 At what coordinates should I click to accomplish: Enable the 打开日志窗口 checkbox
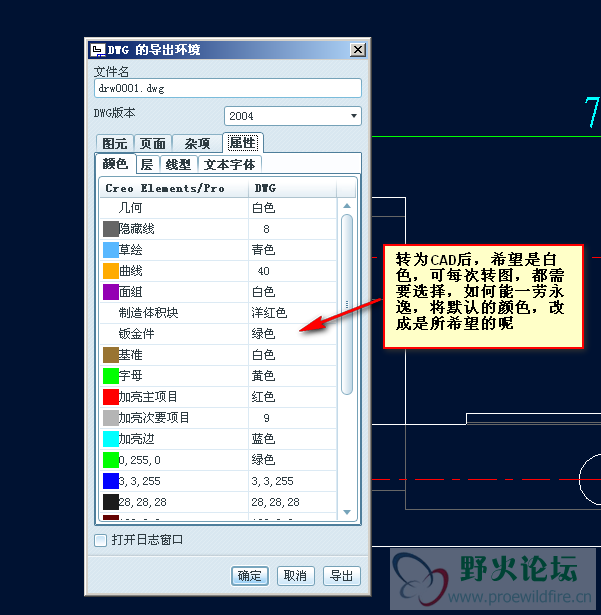[x=100, y=540]
